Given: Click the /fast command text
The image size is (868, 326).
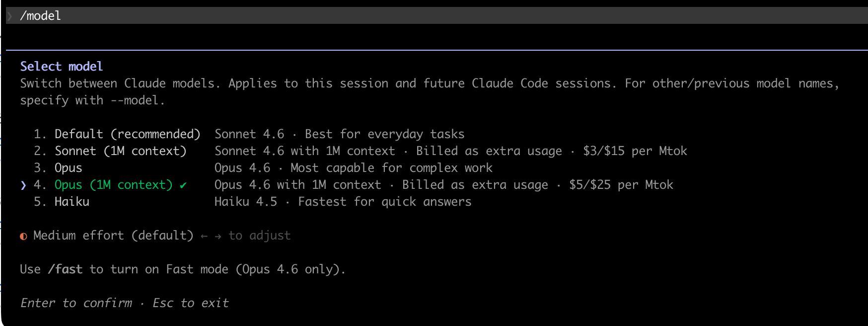Looking at the screenshot, I should [65, 269].
